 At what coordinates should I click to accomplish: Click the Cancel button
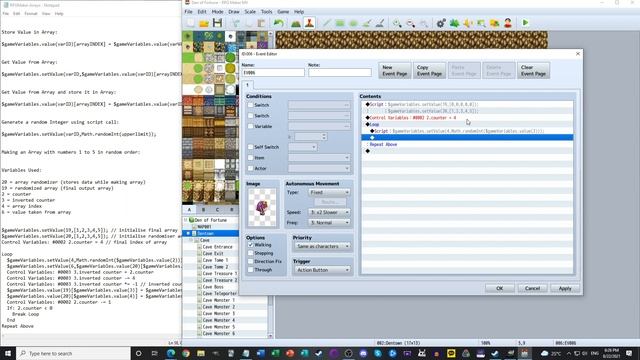[532, 288]
